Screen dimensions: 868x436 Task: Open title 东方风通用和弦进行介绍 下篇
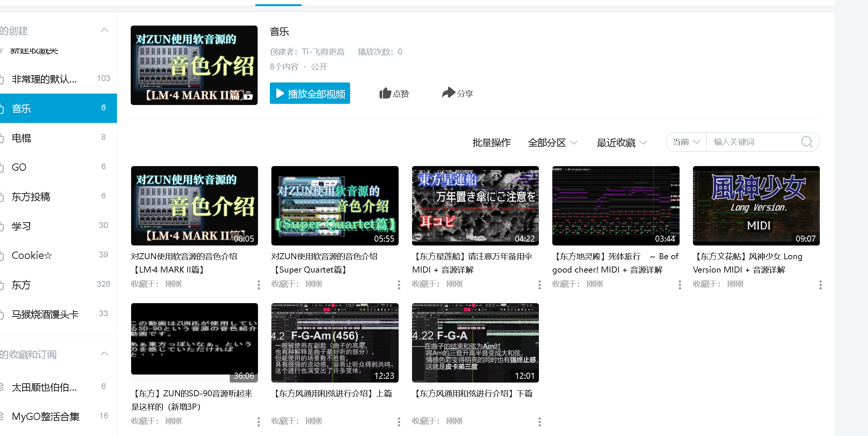coord(472,394)
